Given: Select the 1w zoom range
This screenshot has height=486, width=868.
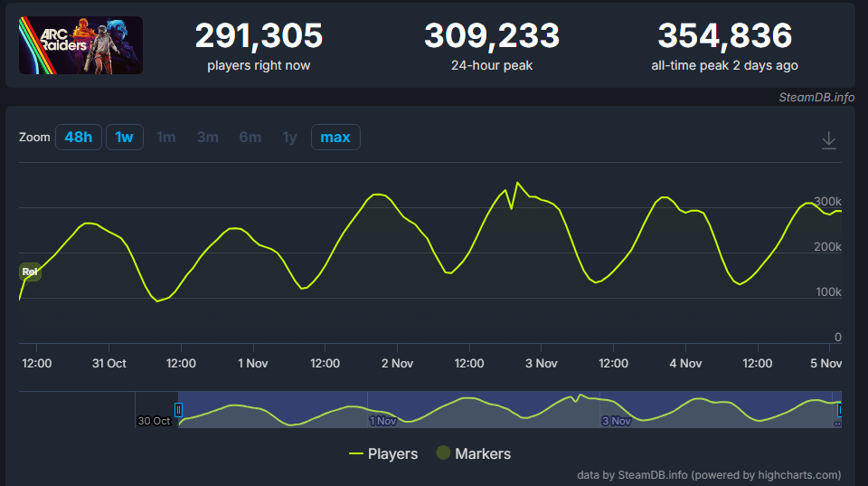Looking at the screenshot, I should coord(125,138).
